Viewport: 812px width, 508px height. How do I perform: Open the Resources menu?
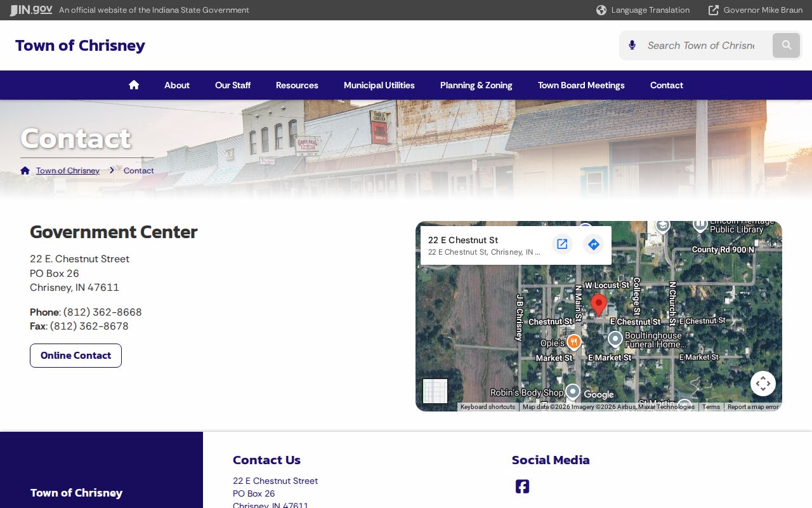click(297, 85)
